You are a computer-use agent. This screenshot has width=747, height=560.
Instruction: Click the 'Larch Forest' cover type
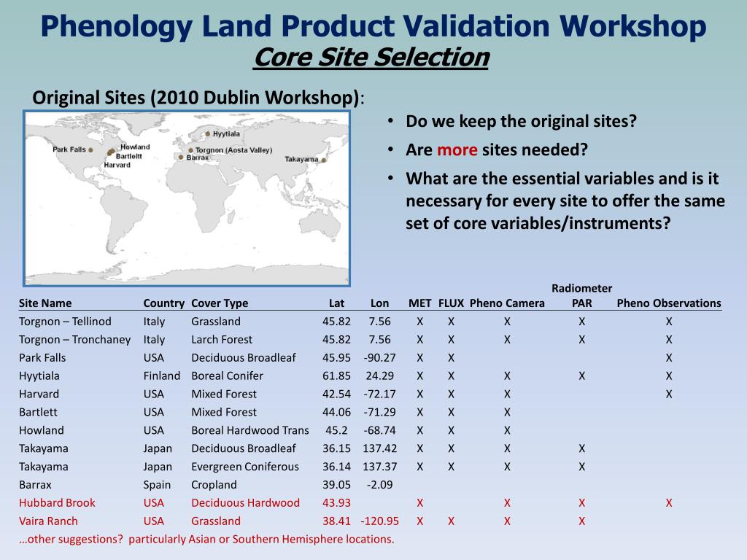(222, 340)
